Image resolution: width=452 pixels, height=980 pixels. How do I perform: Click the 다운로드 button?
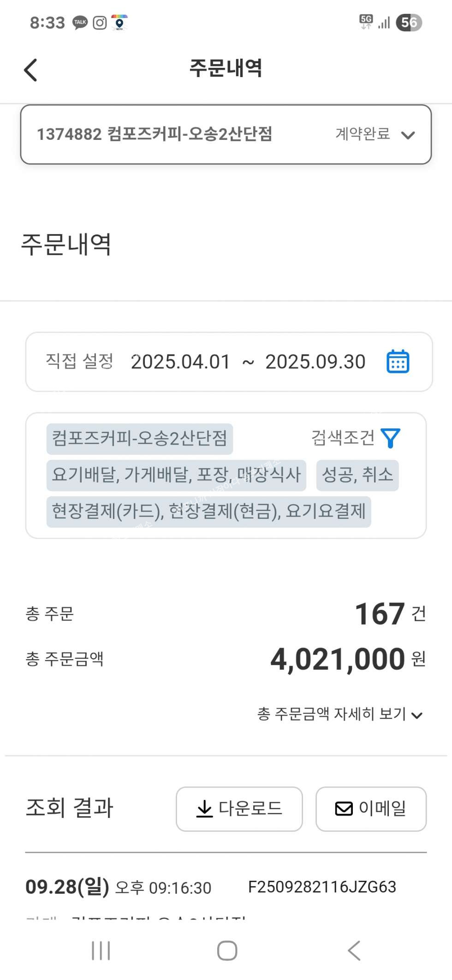(239, 809)
